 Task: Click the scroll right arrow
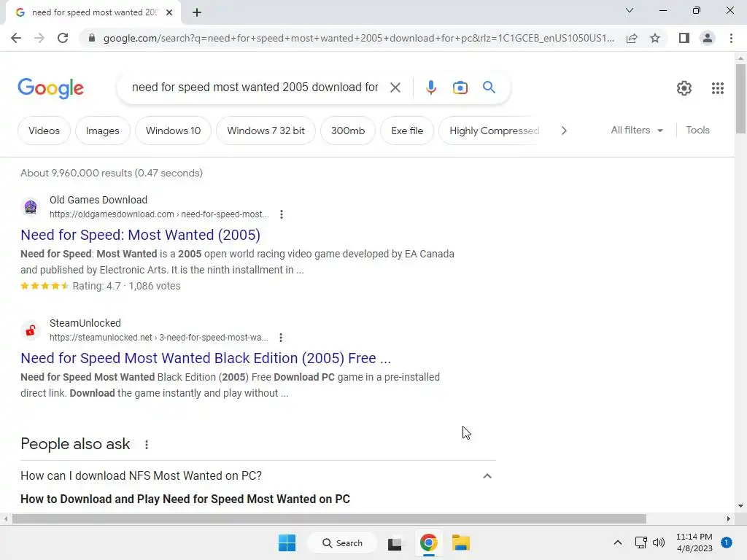coord(729,518)
